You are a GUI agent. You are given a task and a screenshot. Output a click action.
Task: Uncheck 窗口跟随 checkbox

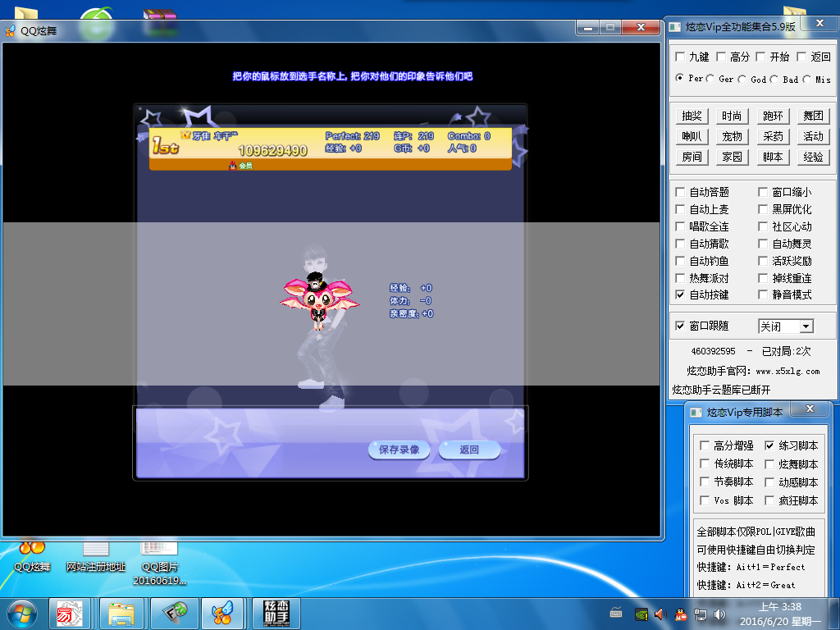click(x=680, y=326)
